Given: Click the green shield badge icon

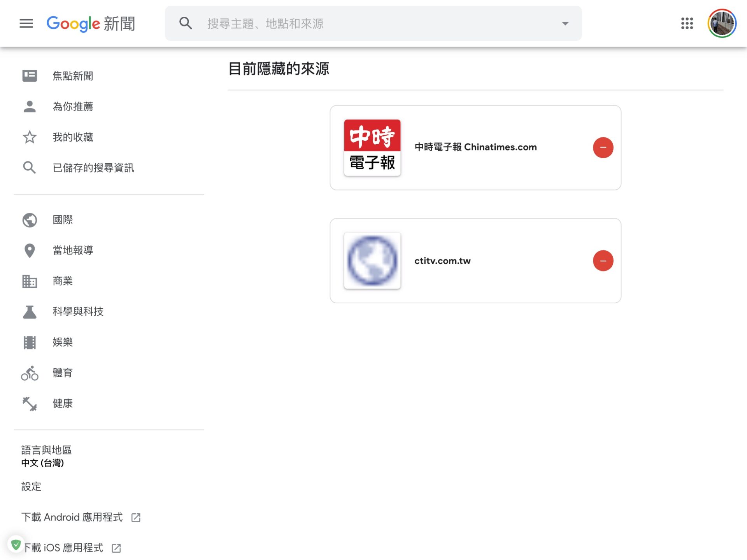Looking at the screenshot, I should click(x=16, y=544).
